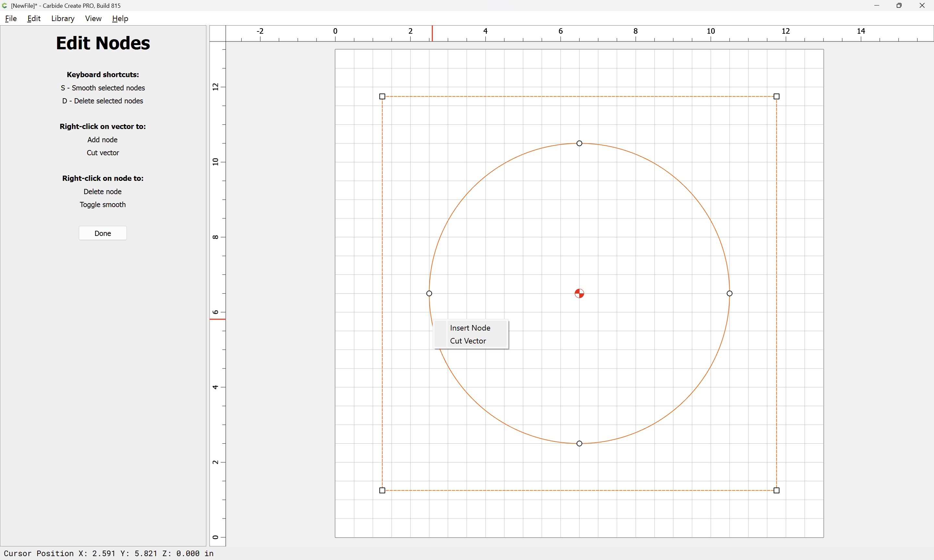
Task: Close the Carbide Create window
Action: pyautogui.click(x=922, y=6)
